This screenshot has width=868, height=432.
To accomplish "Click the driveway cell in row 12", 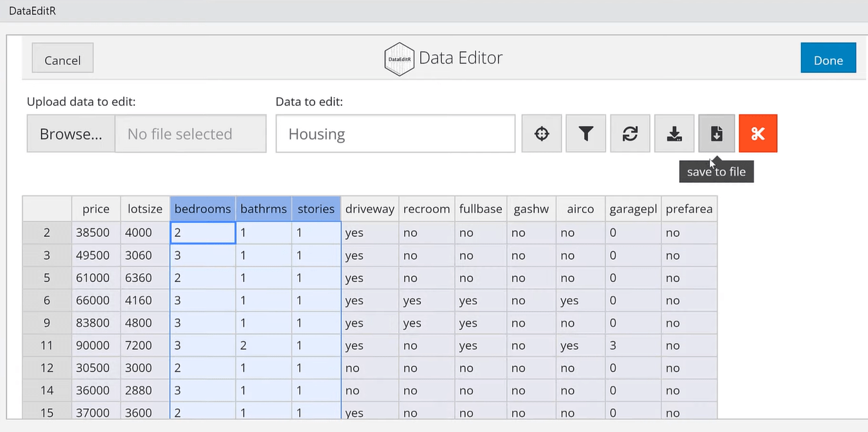I will click(x=370, y=368).
